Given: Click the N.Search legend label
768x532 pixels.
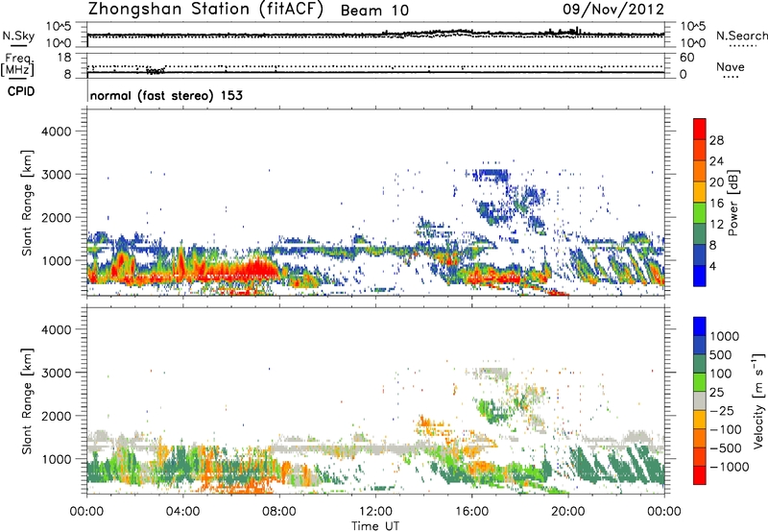Looking at the screenshot, I should tap(741, 36).
